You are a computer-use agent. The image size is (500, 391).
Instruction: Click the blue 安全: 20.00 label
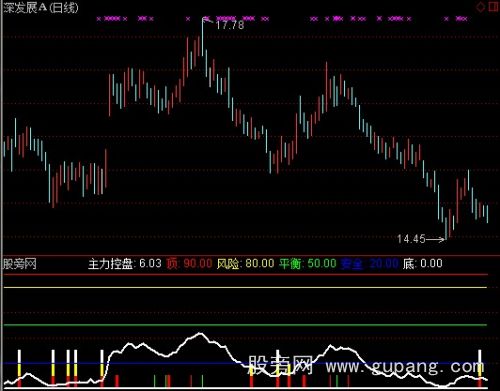click(369, 264)
